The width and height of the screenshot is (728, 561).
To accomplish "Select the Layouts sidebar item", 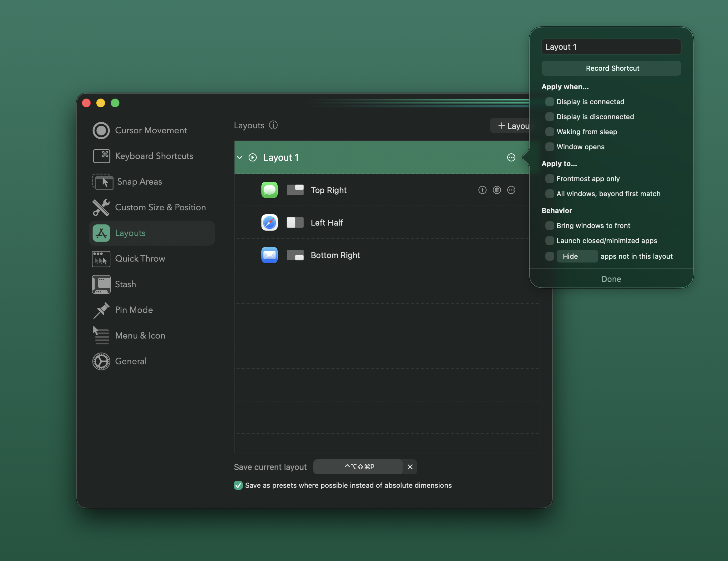I will pos(152,233).
